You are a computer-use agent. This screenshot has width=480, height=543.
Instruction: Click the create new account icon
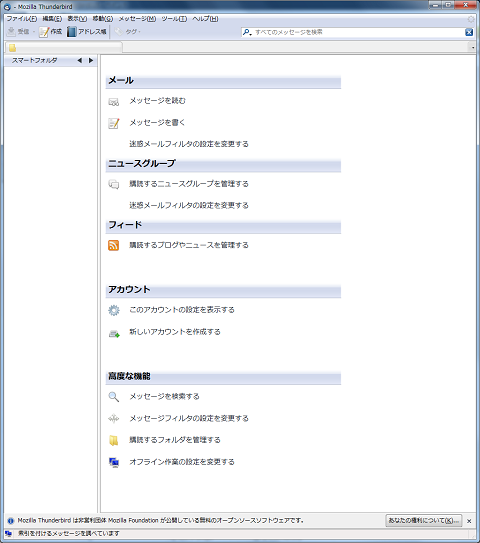(x=114, y=334)
